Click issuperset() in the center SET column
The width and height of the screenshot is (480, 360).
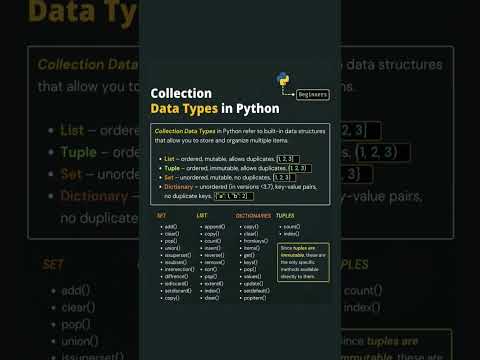pyautogui.click(x=178, y=255)
